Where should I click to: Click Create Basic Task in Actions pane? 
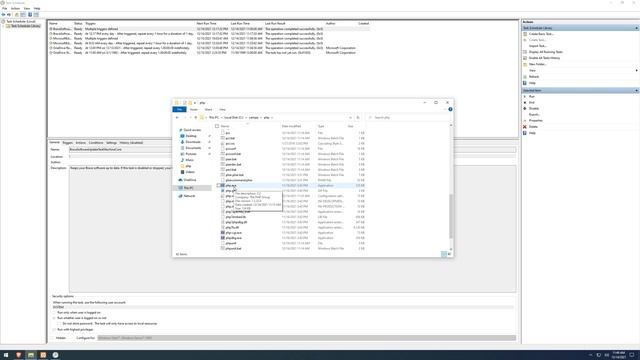pyautogui.click(x=541, y=34)
